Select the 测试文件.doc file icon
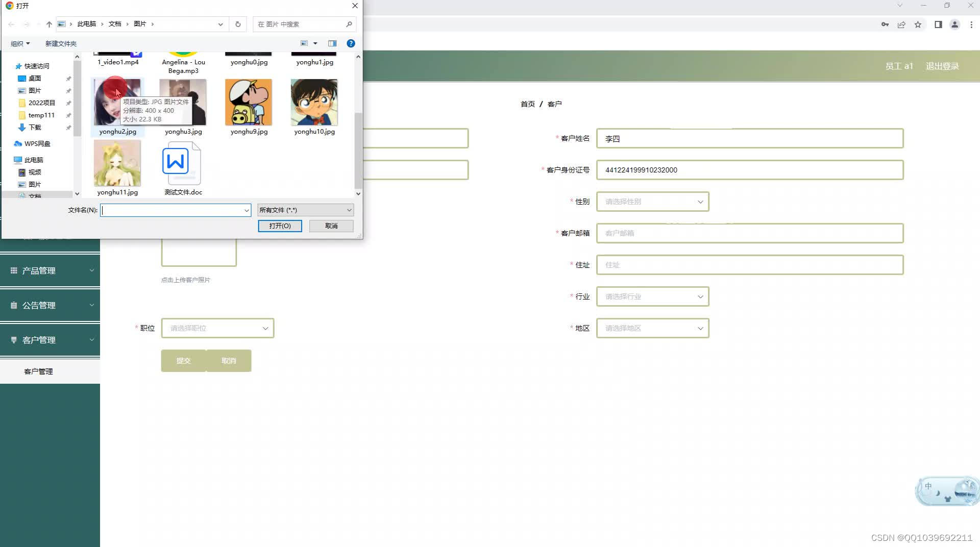Viewport: 980px width, 547px height. (182, 163)
